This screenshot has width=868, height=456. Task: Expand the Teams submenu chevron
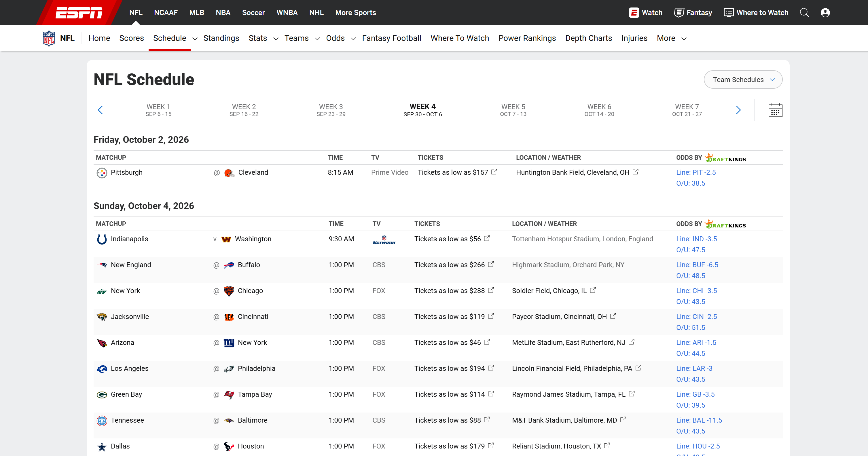pos(317,39)
